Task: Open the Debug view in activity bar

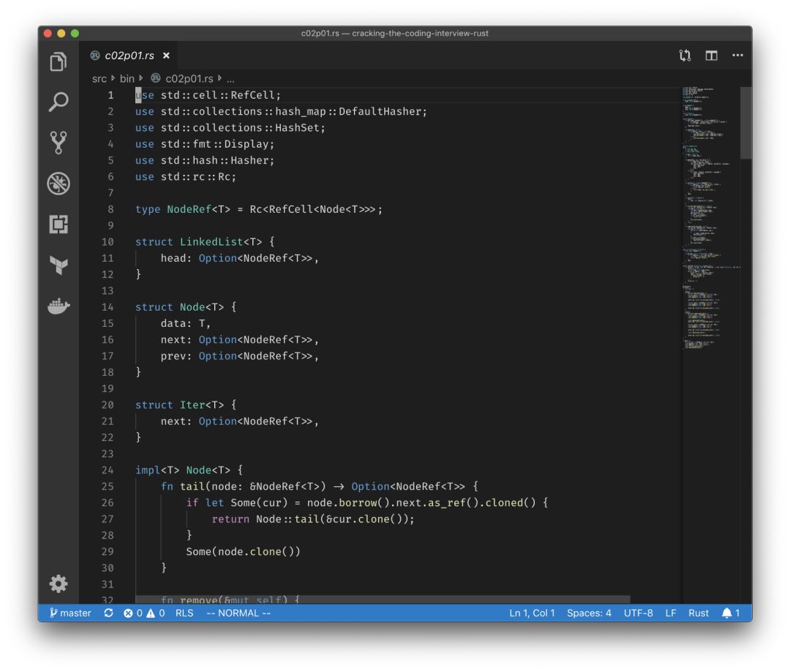Action: 59,184
